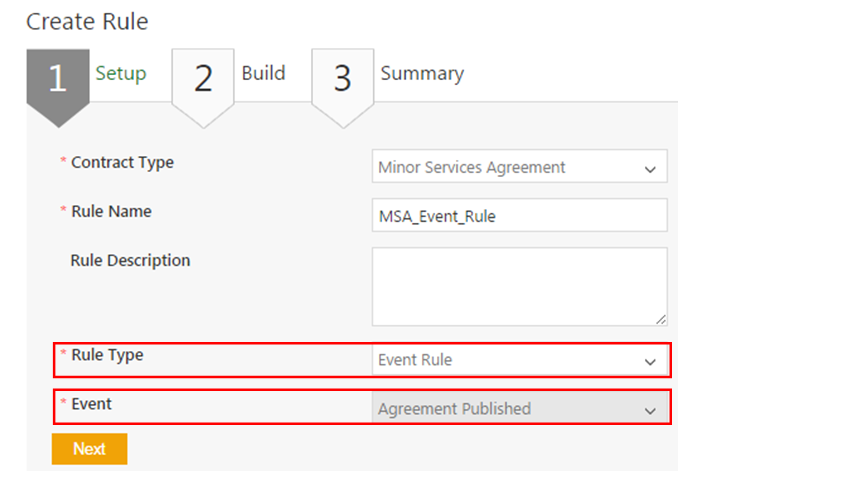The height and width of the screenshot is (484, 850).
Task: Click the Contract Type field label
Action: [122, 162]
